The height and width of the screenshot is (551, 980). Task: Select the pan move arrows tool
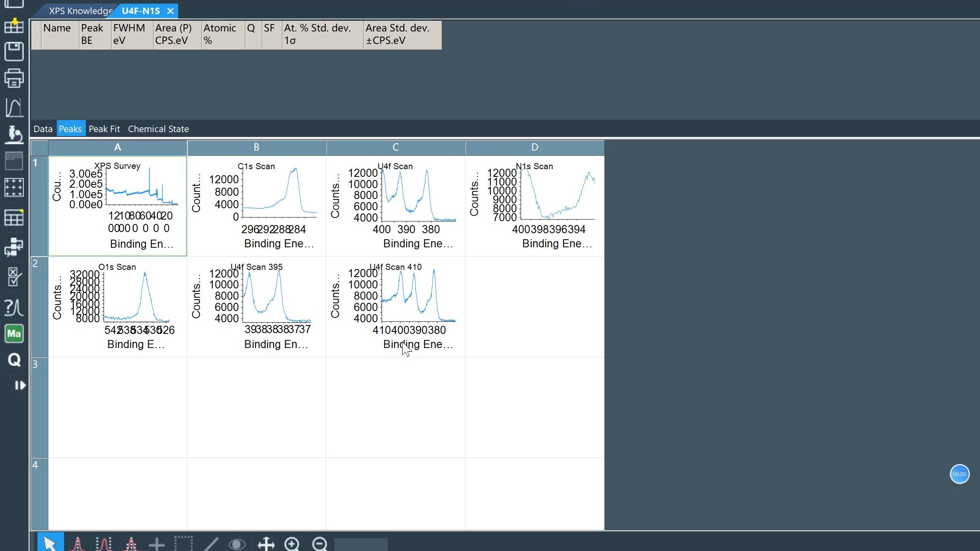(266, 544)
